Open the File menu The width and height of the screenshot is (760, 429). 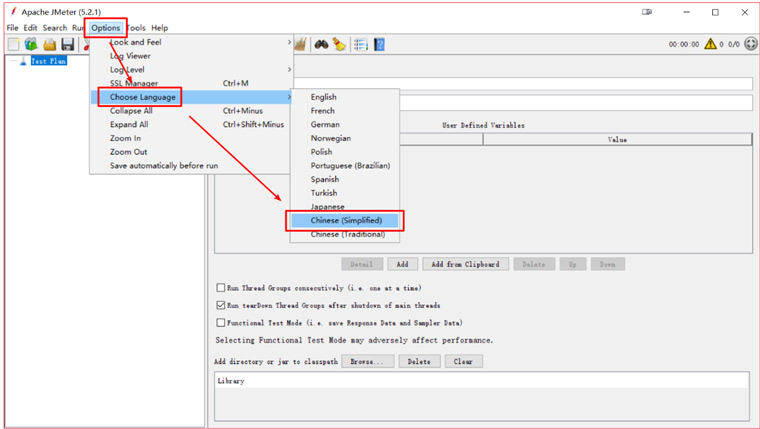tap(13, 28)
